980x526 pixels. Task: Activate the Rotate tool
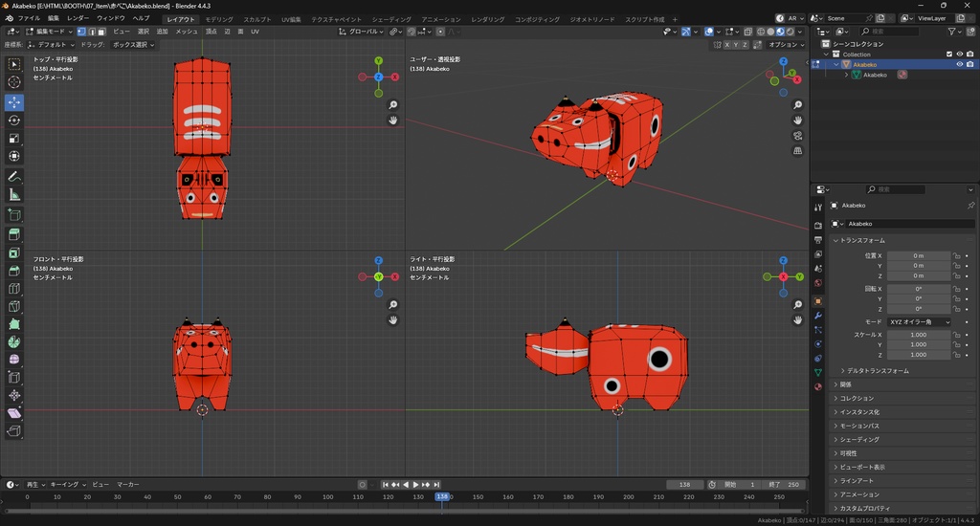tap(14, 121)
